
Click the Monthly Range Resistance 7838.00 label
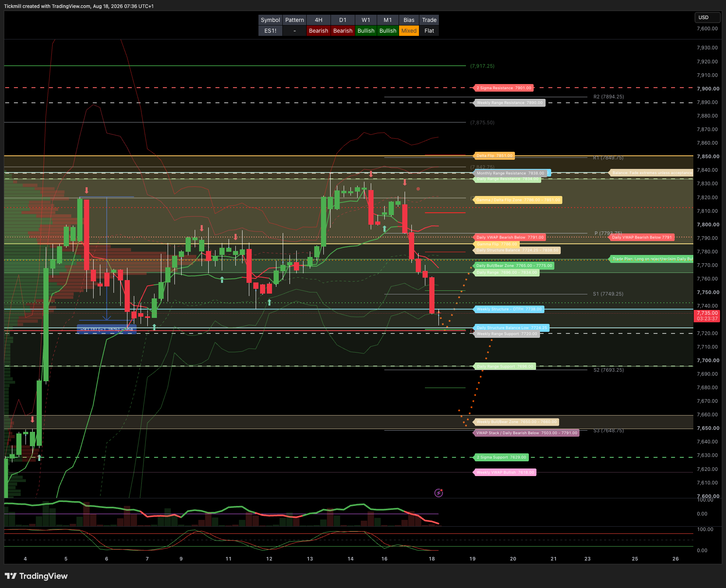tap(510, 173)
